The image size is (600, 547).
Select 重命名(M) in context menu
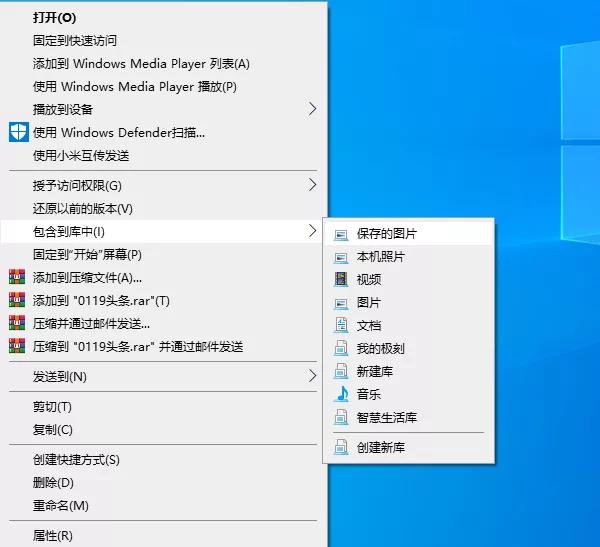click(x=164, y=505)
